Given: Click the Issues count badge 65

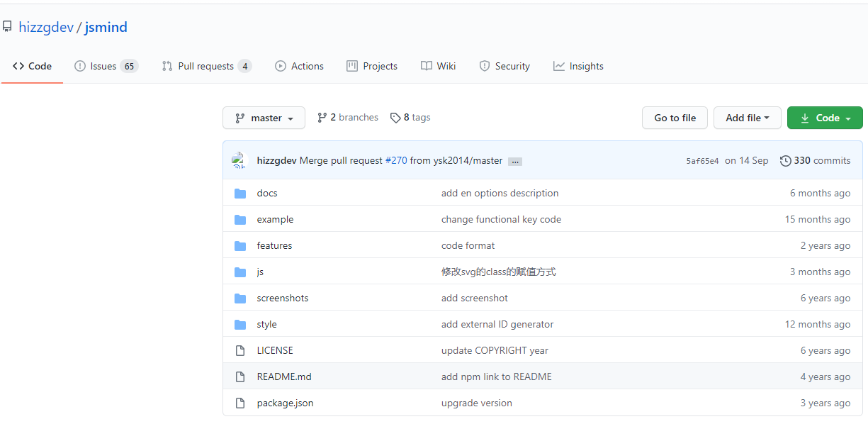Looking at the screenshot, I should coord(129,66).
